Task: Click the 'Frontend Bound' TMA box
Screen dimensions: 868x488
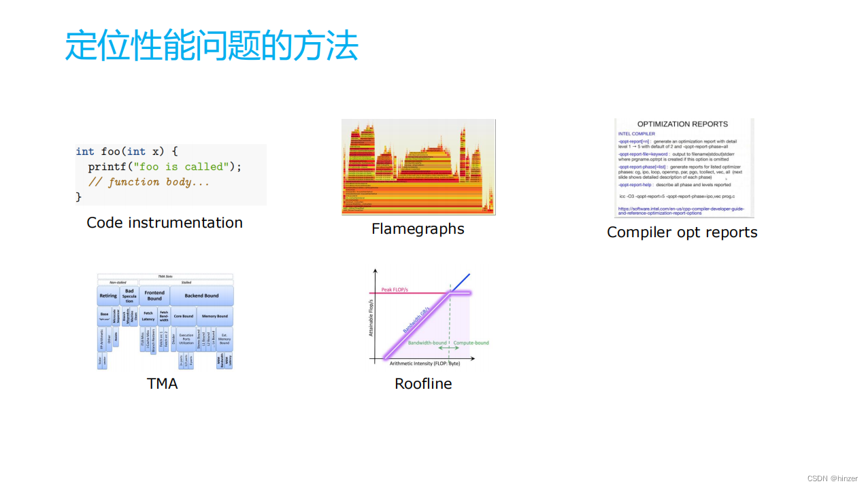Action: [154, 296]
